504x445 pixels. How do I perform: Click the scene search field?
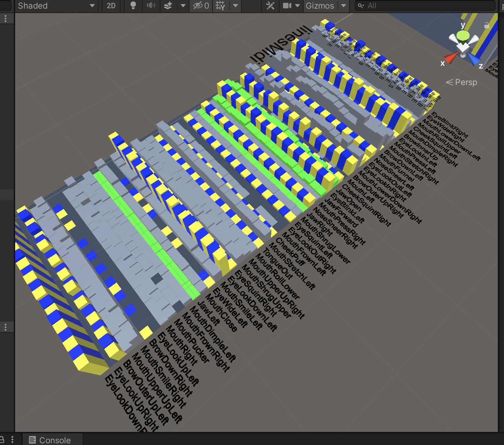425,6
